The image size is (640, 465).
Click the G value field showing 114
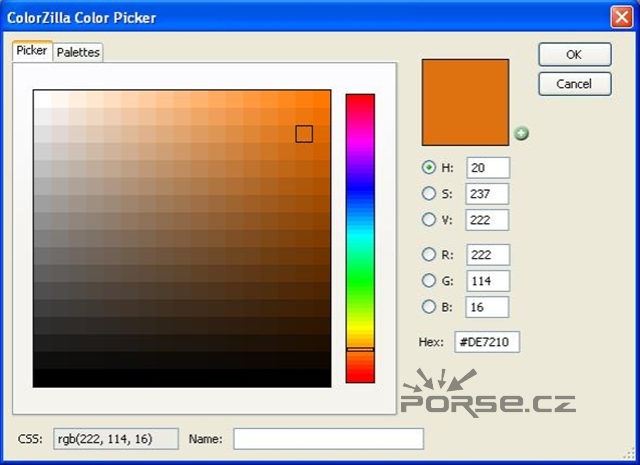pyautogui.click(x=488, y=281)
